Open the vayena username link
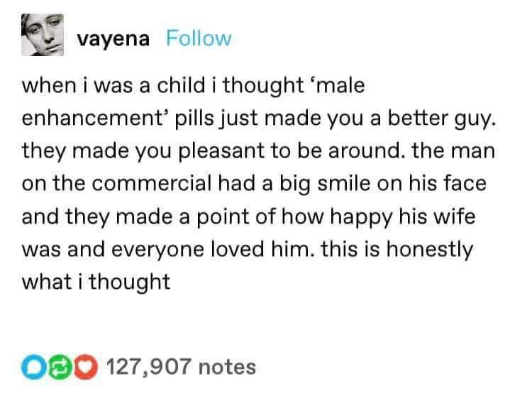Viewport: 532px width, 396px height. pyautogui.click(x=113, y=38)
